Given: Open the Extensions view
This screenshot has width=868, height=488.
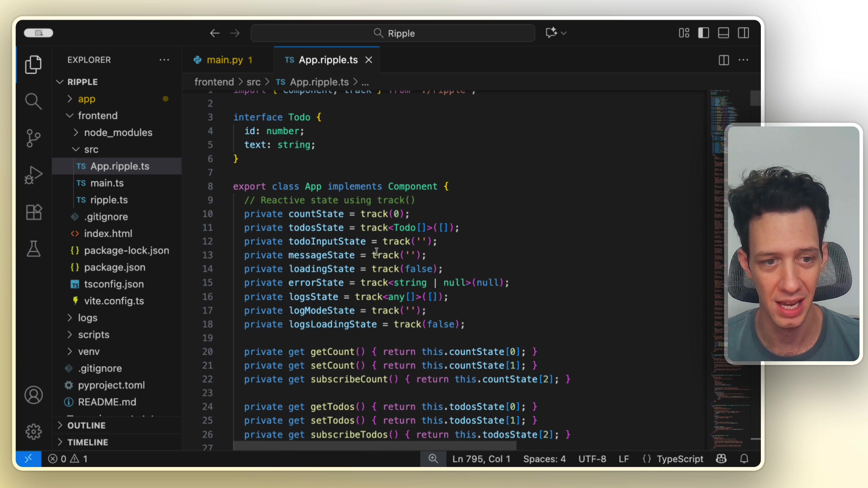Looking at the screenshot, I should 33,212.
